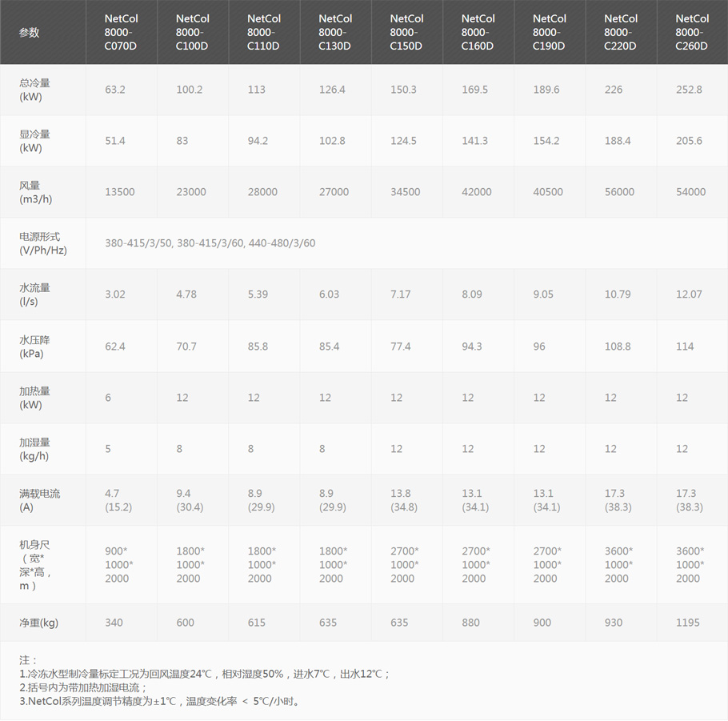The width and height of the screenshot is (728, 721).
Task: Select airflow value 13500
Action: pyautogui.click(x=120, y=192)
